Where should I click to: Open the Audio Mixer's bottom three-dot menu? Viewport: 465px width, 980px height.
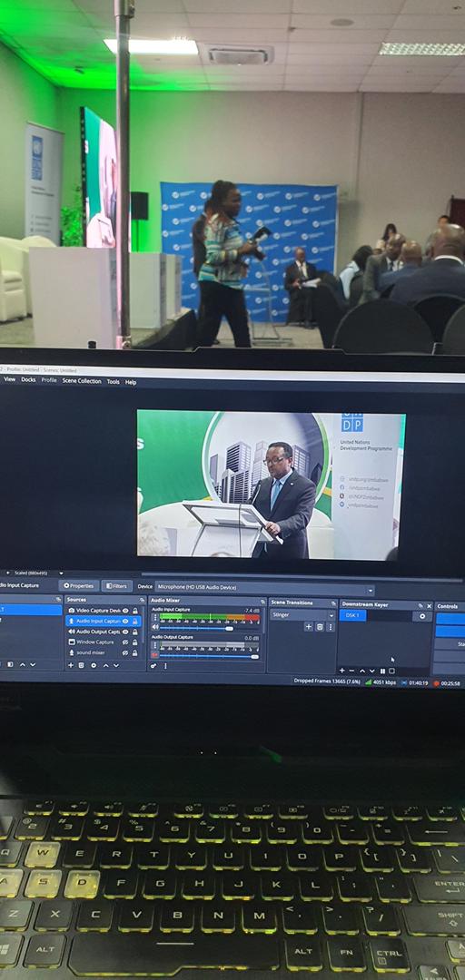(x=165, y=666)
